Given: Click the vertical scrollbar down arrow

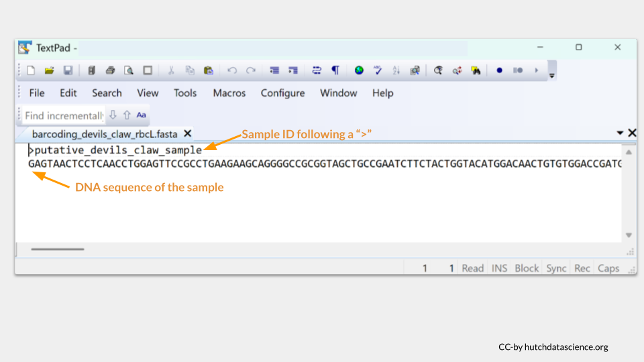Looking at the screenshot, I should [629, 235].
